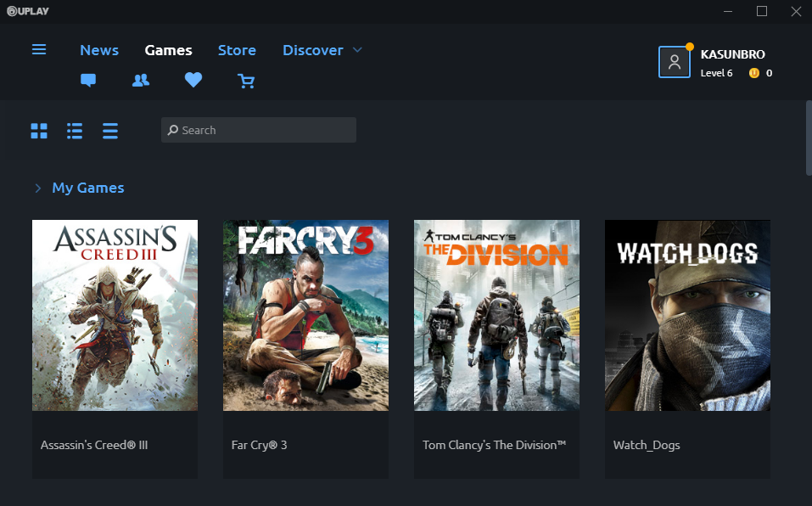812x506 pixels.
Task: Click the vertical scrollbar thumb
Action: 809,138
